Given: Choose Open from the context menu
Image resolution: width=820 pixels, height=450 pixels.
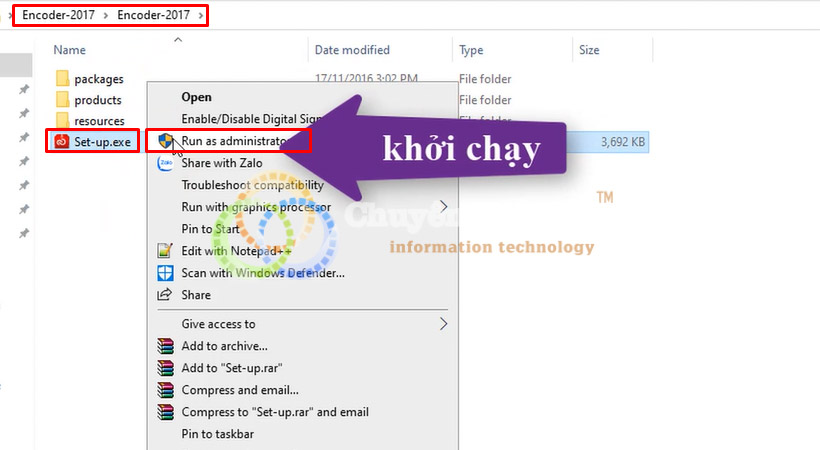Looking at the screenshot, I should tap(197, 97).
